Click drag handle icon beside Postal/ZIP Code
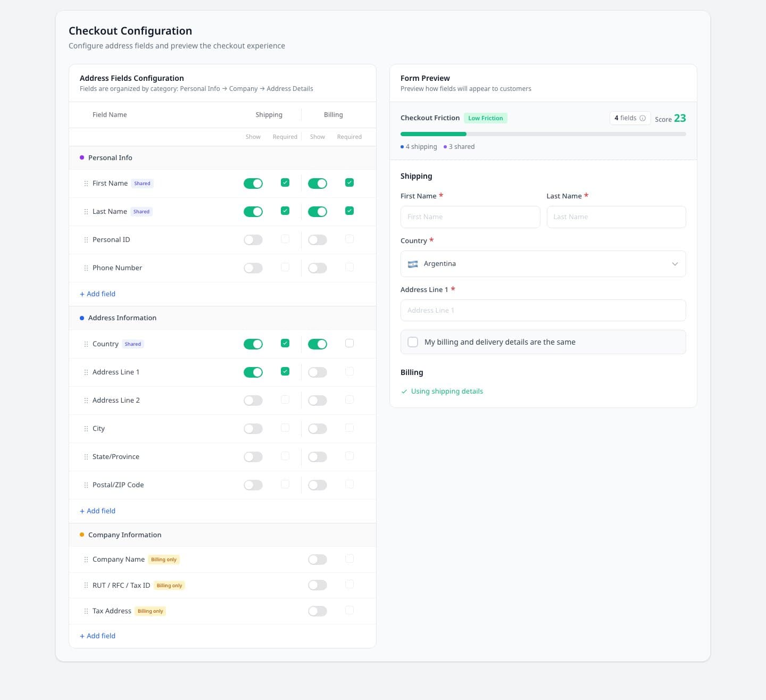Viewport: 766px width, 700px height. pyautogui.click(x=86, y=485)
